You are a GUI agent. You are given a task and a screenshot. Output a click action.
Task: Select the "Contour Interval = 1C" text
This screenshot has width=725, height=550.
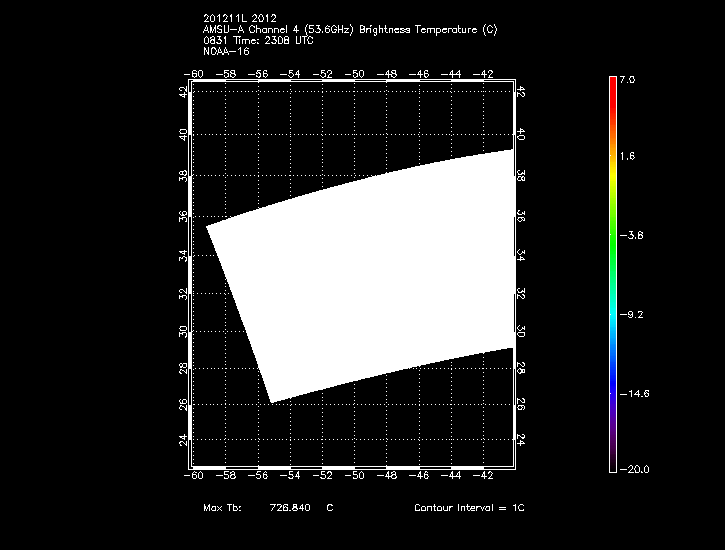(469, 509)
